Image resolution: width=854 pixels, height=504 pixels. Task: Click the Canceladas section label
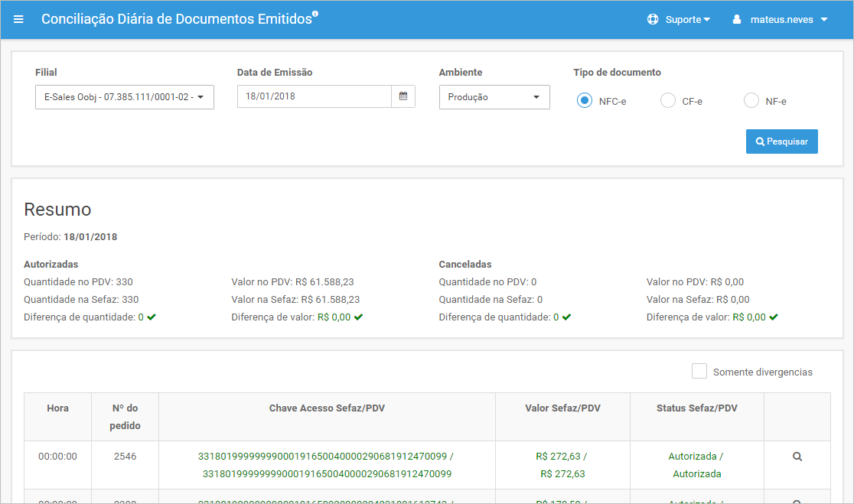(465, 265)
